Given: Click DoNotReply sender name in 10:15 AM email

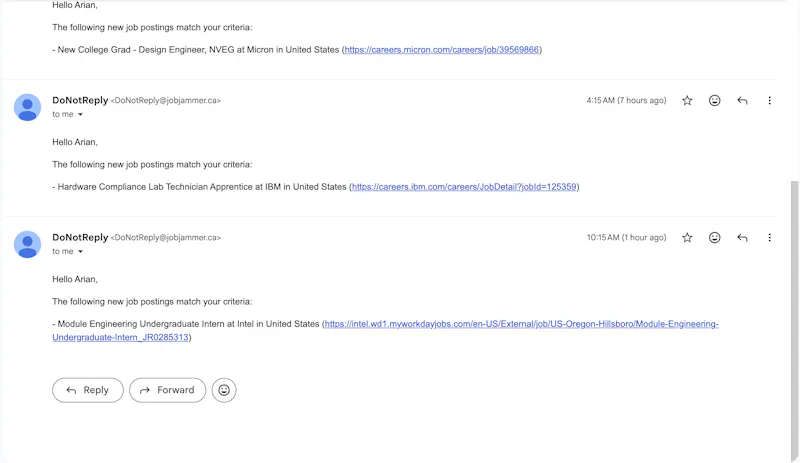Looking at the screenshot, I should (80, 237).
